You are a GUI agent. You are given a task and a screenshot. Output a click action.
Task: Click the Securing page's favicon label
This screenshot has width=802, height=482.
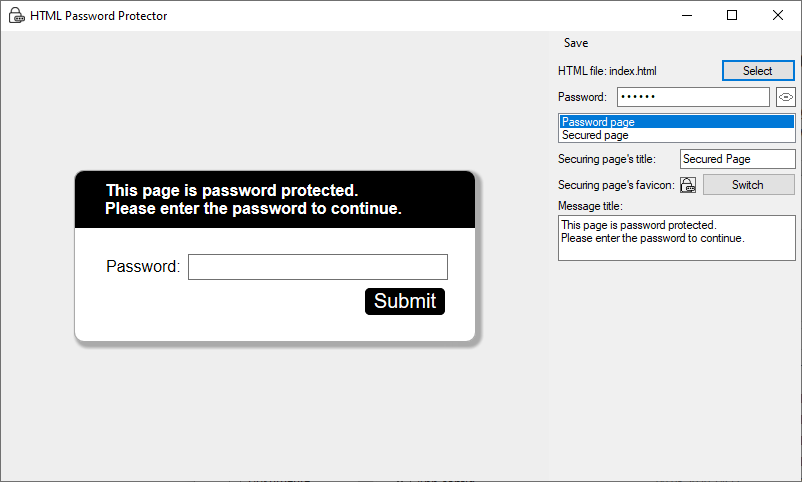coord(616,185)
